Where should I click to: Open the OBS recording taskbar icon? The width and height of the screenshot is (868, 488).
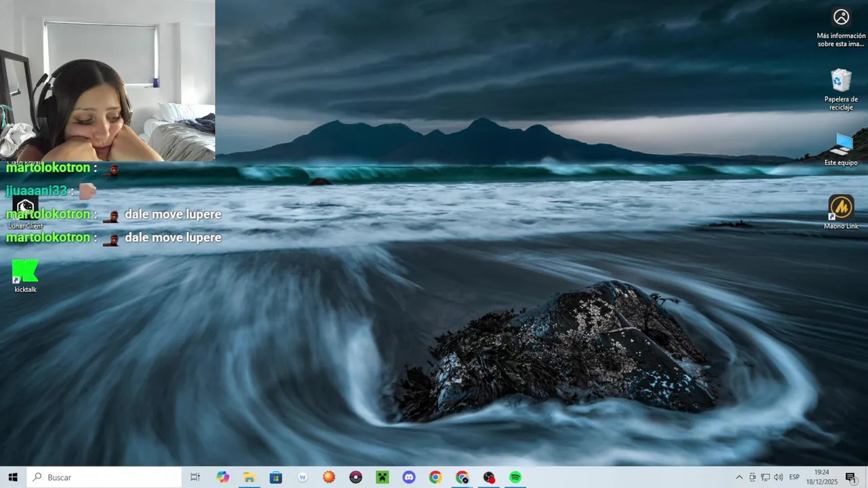[x=489, y=477]
